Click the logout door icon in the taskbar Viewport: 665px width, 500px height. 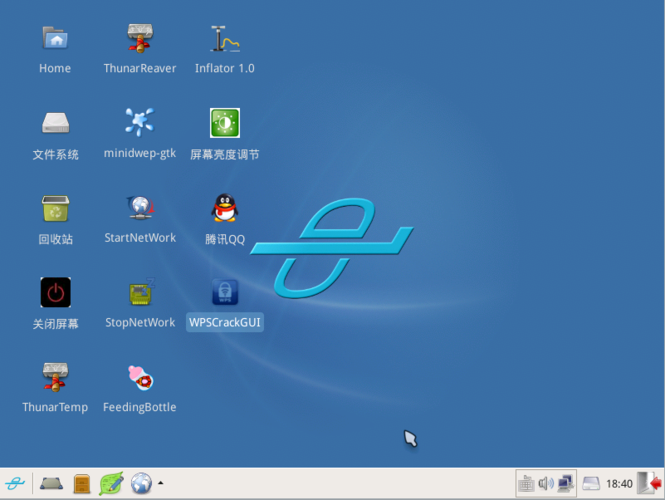[x=649, y=483]
